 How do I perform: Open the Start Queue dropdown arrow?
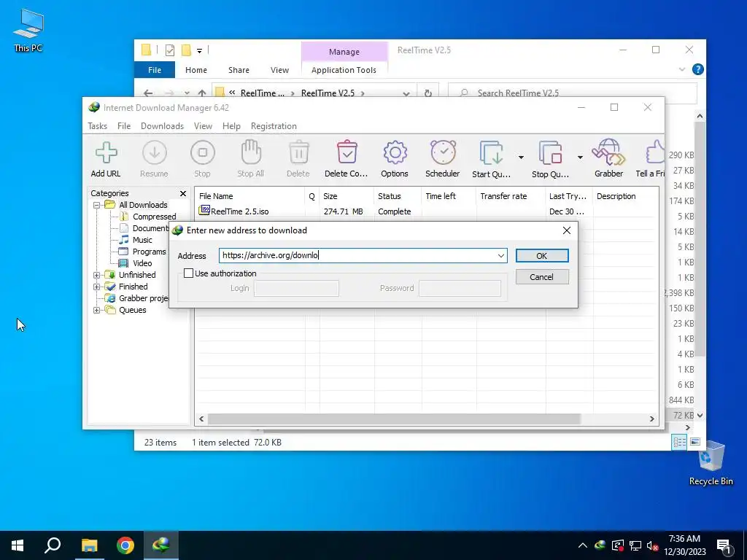point(521,157)
